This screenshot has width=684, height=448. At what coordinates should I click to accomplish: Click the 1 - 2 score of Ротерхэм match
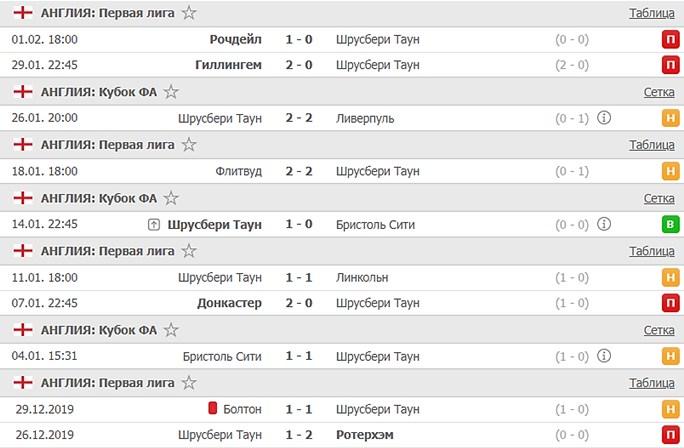point(299,435)
